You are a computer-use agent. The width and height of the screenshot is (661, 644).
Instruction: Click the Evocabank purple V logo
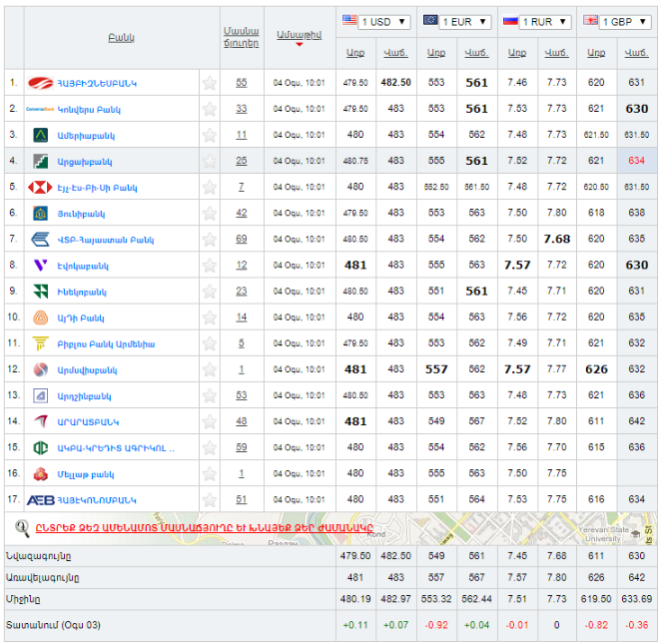coord(41,266)
